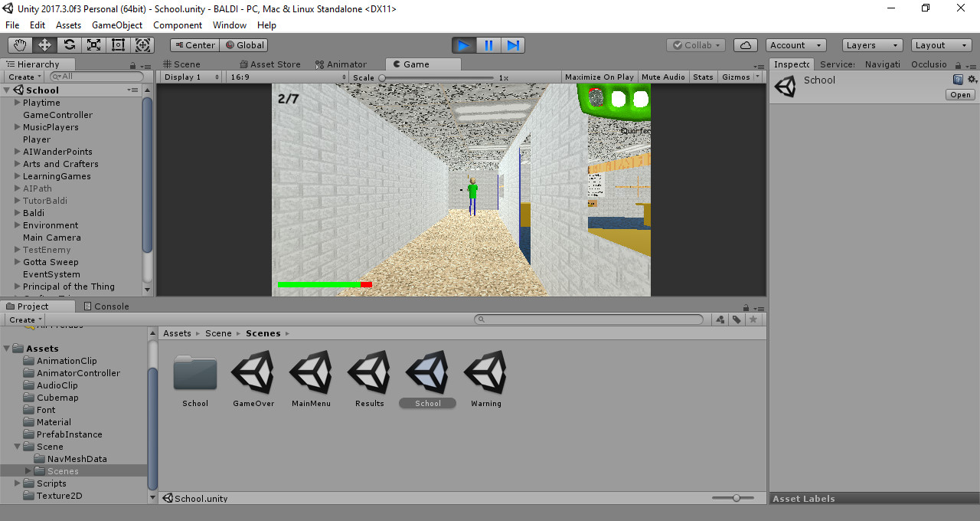Step one frame forward in play mode

point(513,44)
